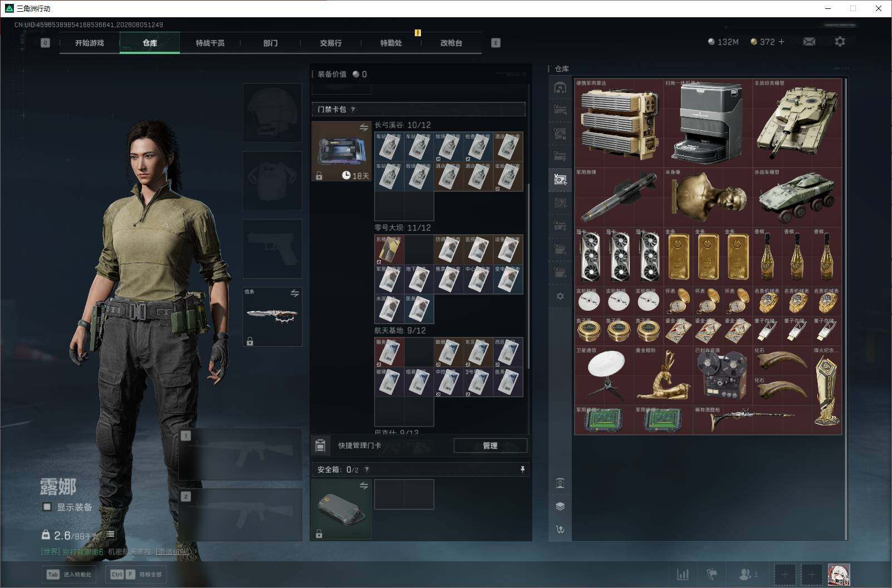892x588 pixels.
Task: Open the mailbox envelope icon
Action: coord(809,42)
